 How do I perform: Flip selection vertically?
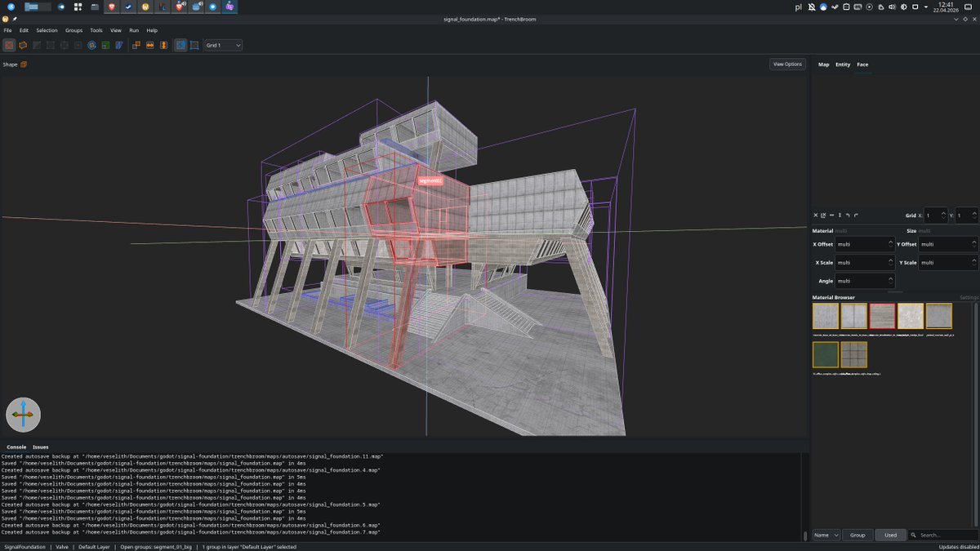coord(163,45)
